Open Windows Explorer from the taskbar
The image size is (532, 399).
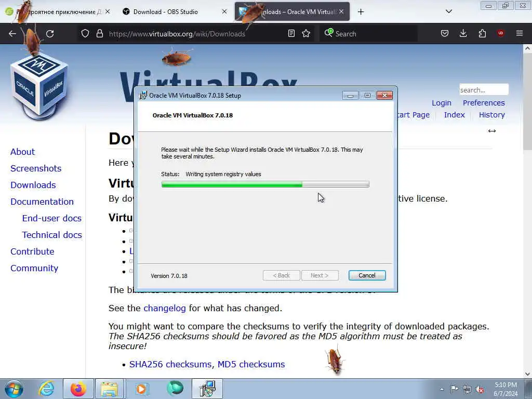tap(109, 389)
